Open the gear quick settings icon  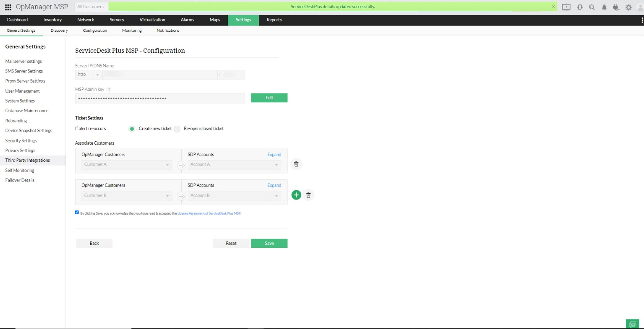click(x=629, y=7)
